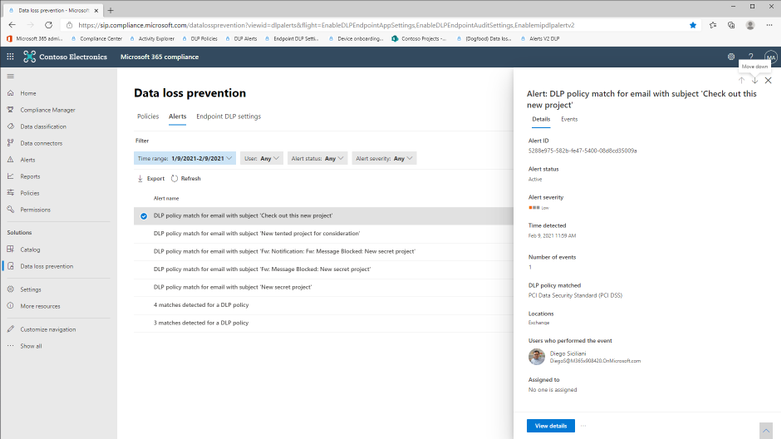Switch to the Policies tab
The height and width of the screenshot is (439, 781).
coord(148,116)
